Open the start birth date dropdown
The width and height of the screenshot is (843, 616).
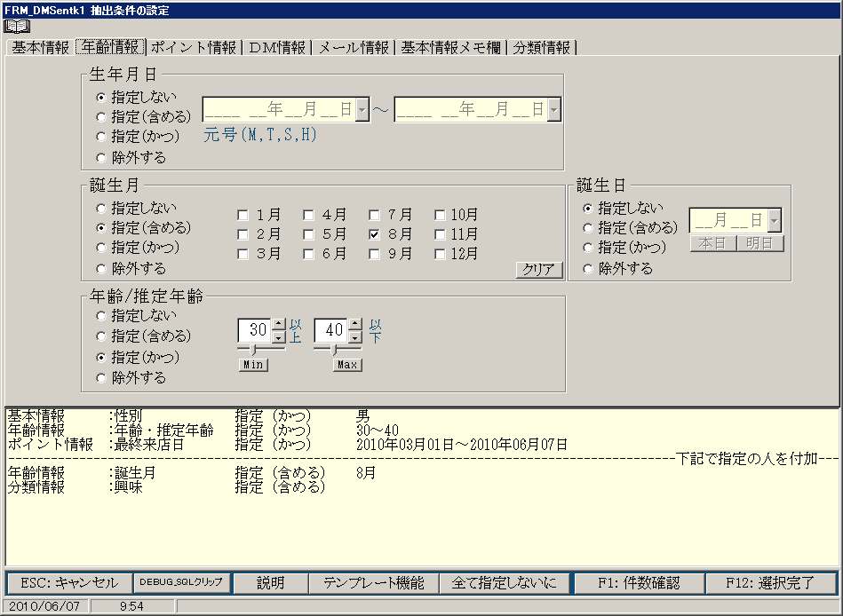click(362, 110)
